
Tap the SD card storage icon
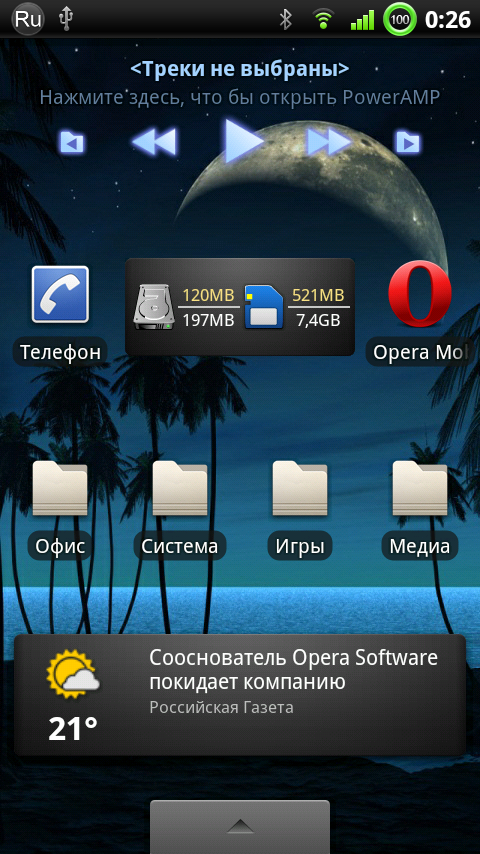(x=264, y=306)
